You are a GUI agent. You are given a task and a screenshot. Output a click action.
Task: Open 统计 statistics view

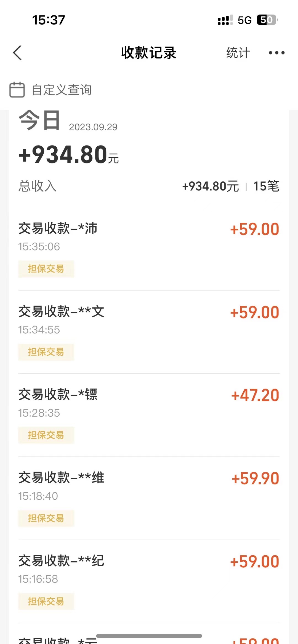(238, 53)
